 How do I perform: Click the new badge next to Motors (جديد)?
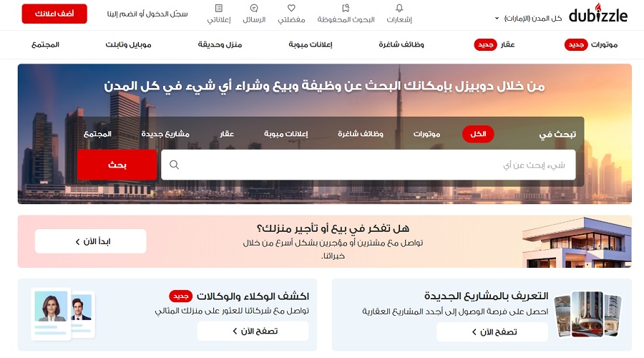point(576,44)
